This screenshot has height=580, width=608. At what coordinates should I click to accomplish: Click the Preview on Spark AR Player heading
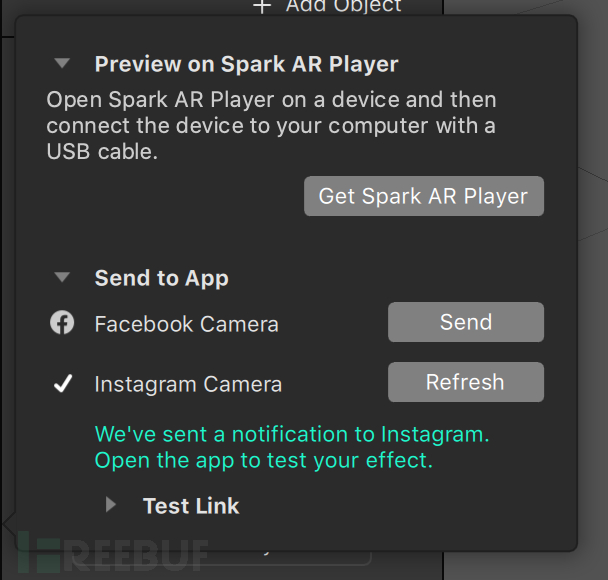(247, 64)
